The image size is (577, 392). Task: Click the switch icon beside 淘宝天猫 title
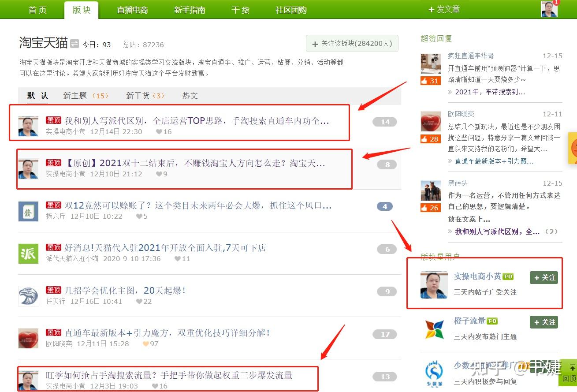tap(74, 43)
